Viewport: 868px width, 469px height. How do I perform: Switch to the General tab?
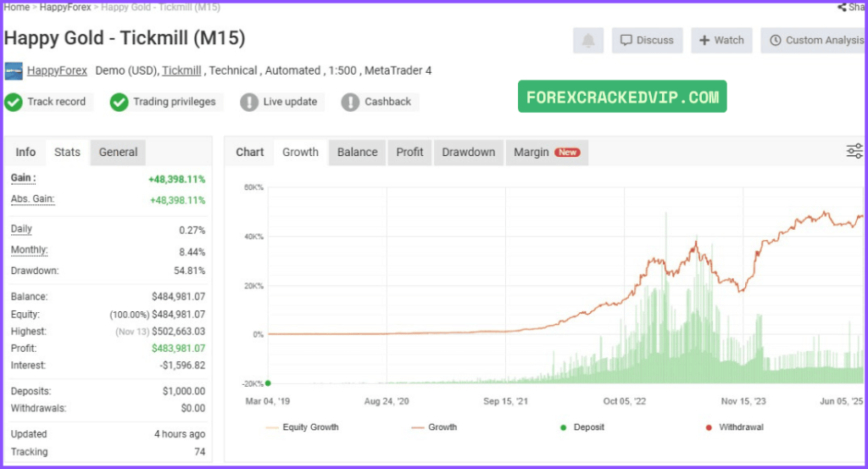click(x=118, y=153)
